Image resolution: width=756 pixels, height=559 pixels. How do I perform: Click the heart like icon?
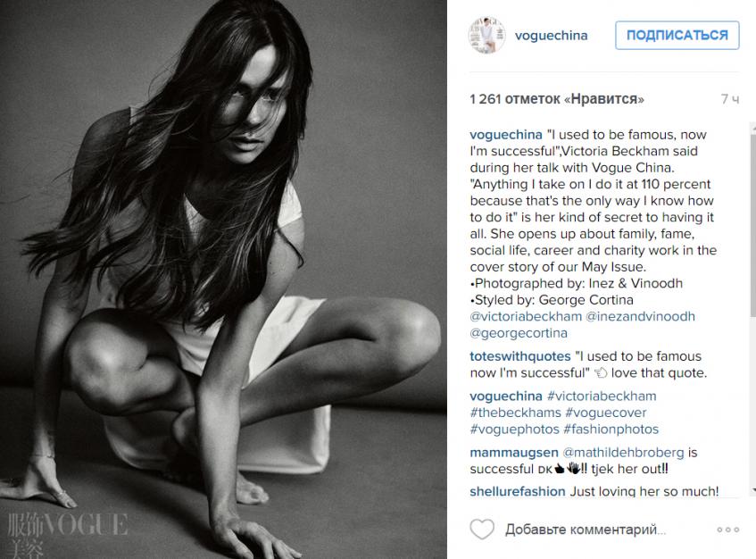click(482, 530)
